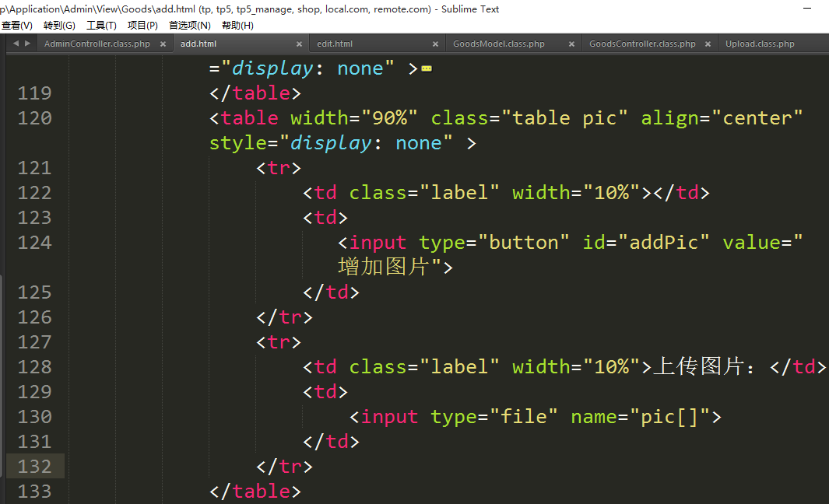Switch to the Upload.class.php tab
Viewport: 829px width, 504px height.
760,44
